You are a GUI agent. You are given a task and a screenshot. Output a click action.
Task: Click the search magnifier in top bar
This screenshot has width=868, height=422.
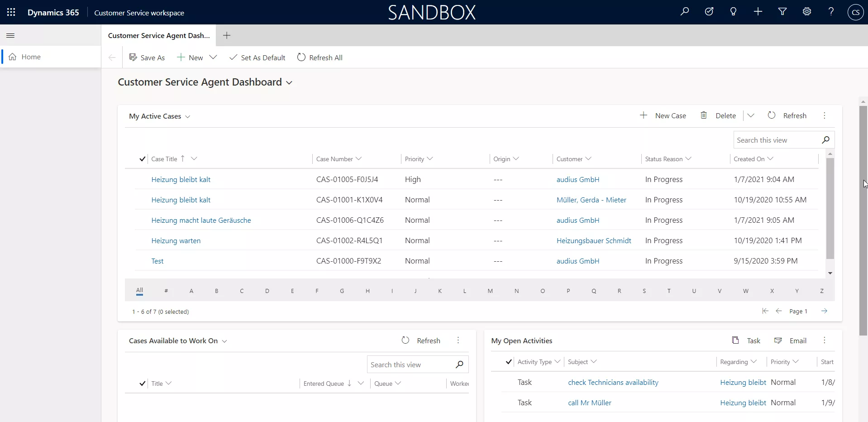click(684, 12)
